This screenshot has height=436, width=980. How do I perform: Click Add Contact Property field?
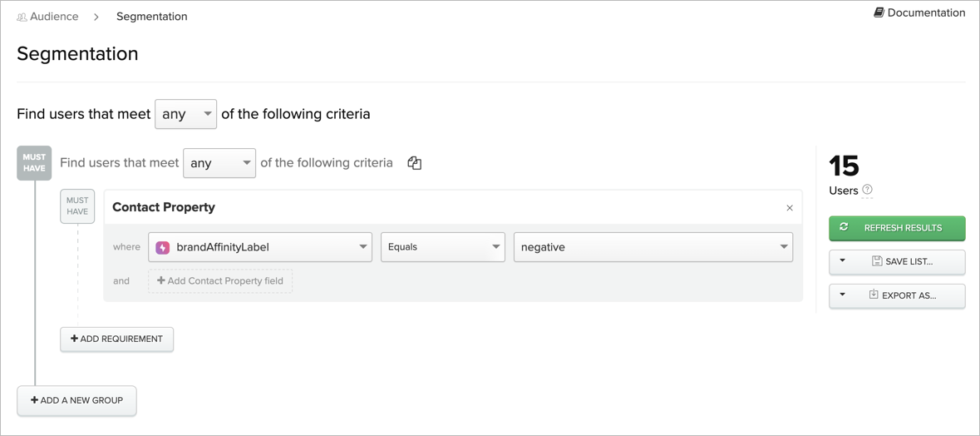[220, 281]
